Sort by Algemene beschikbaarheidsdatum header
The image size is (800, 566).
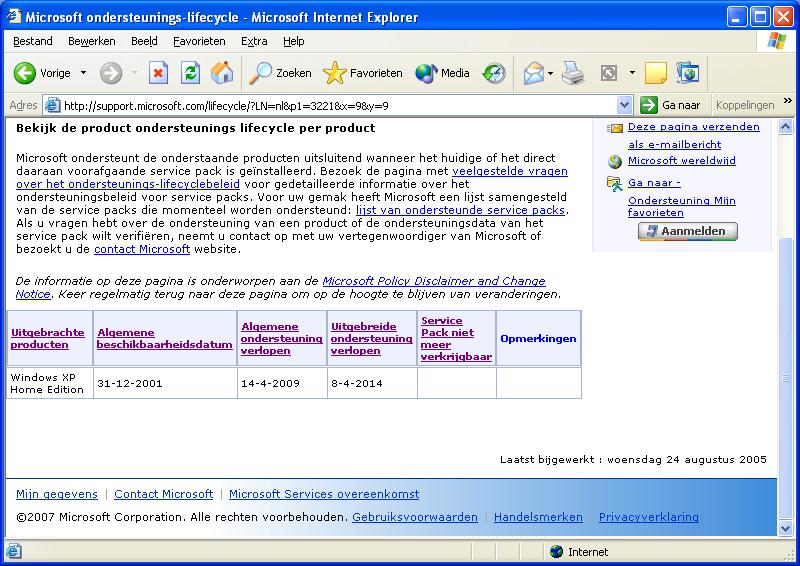click(164, 338)
